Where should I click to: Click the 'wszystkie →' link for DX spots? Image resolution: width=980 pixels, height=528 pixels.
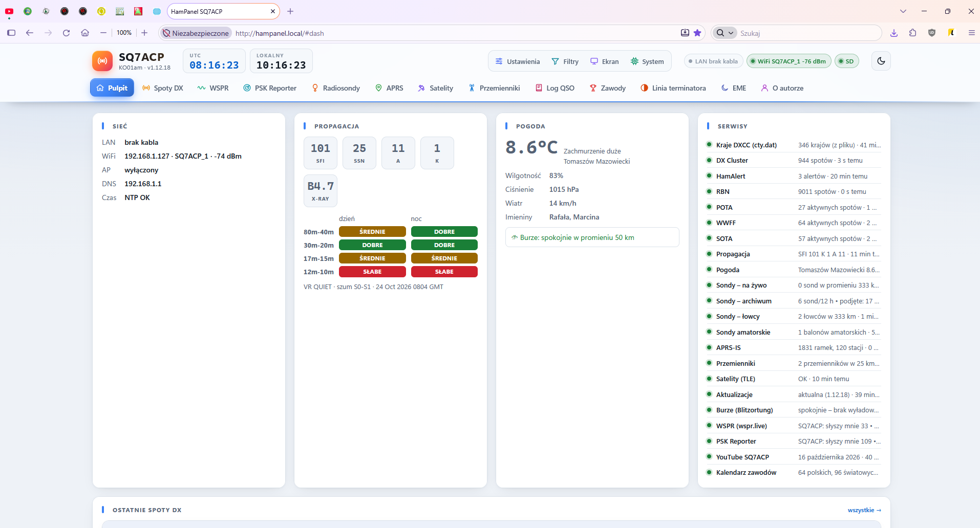click(x=864, y=510)
